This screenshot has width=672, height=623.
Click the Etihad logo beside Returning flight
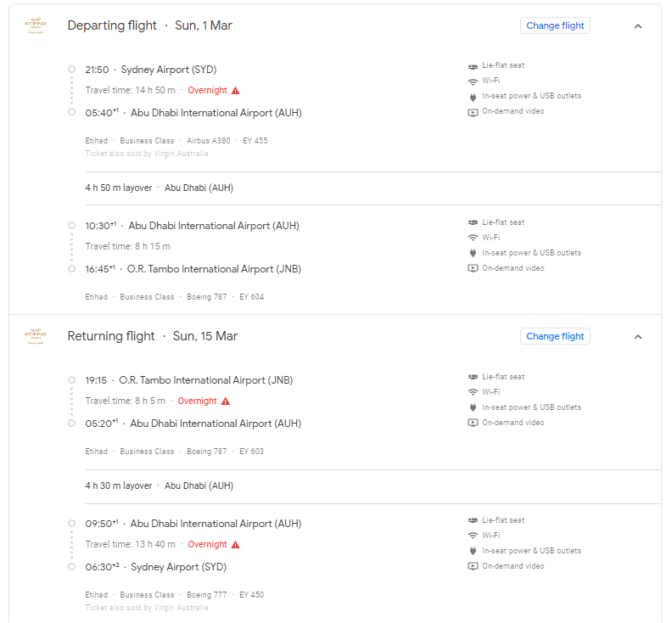click(36, 337)
